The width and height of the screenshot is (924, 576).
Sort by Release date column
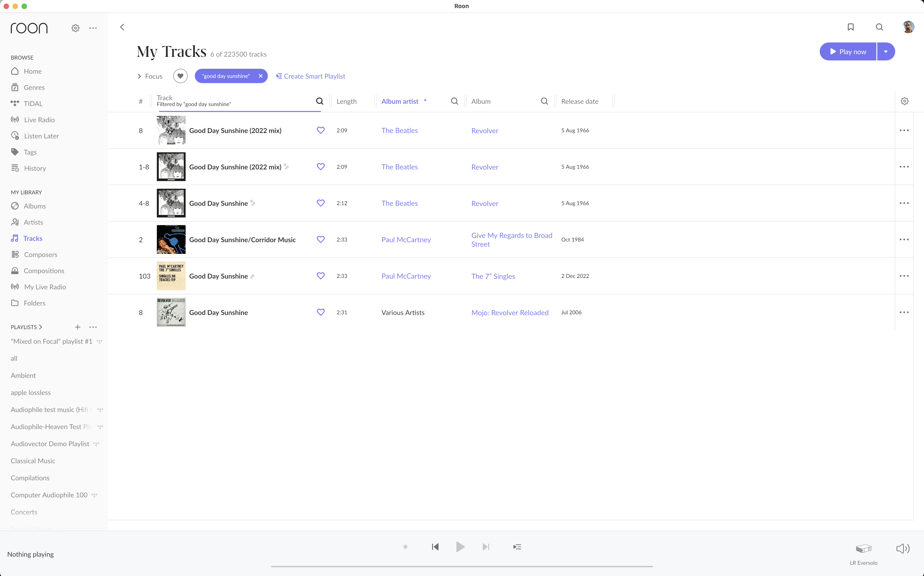580,101
